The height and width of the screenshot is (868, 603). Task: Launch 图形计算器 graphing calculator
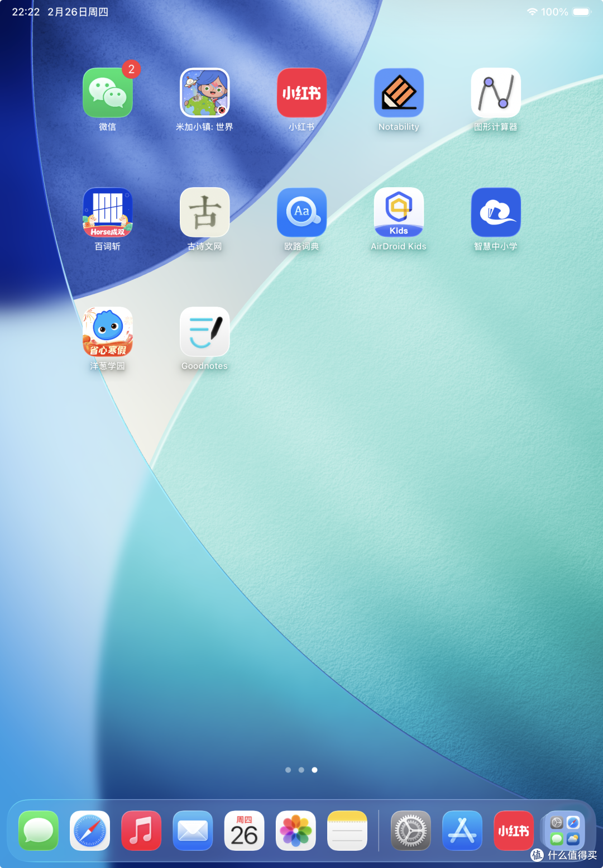click(496, 93)
